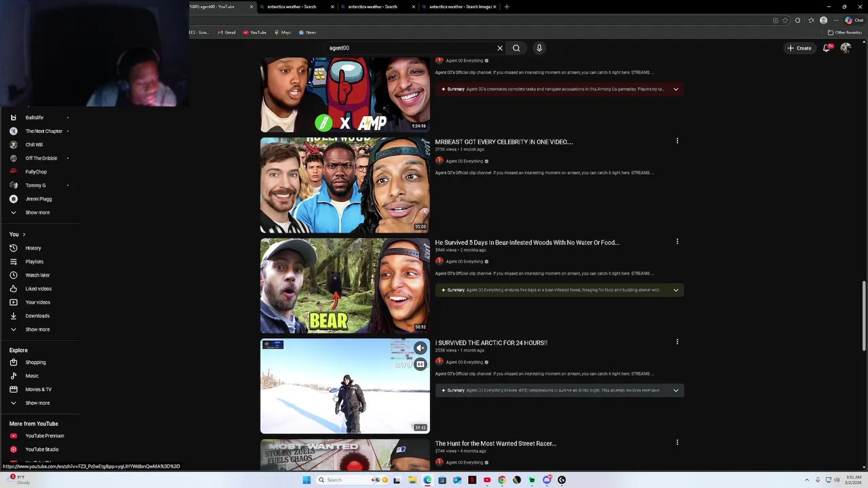Start voice search with the microphone icon
The image size is (868, 488).
[x=539, y=48]
